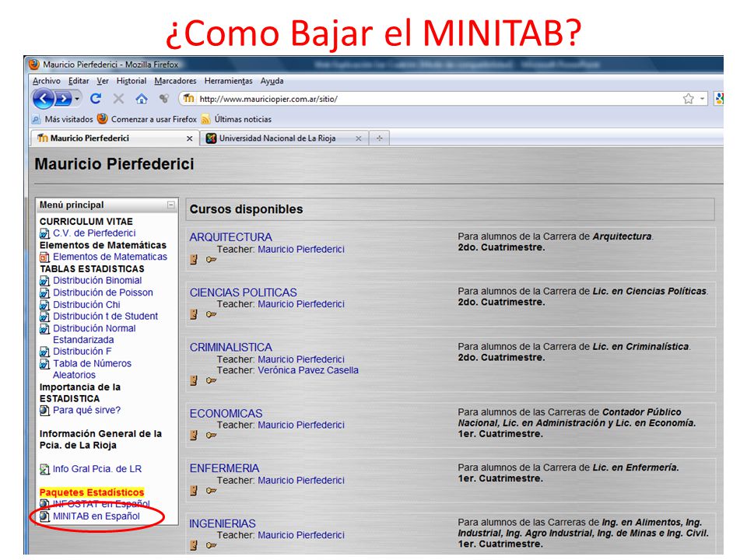Click the PowerPoint icon beside Elementos de Matematicas
This screenshot has height=560, width=747.
pos(44,257)
